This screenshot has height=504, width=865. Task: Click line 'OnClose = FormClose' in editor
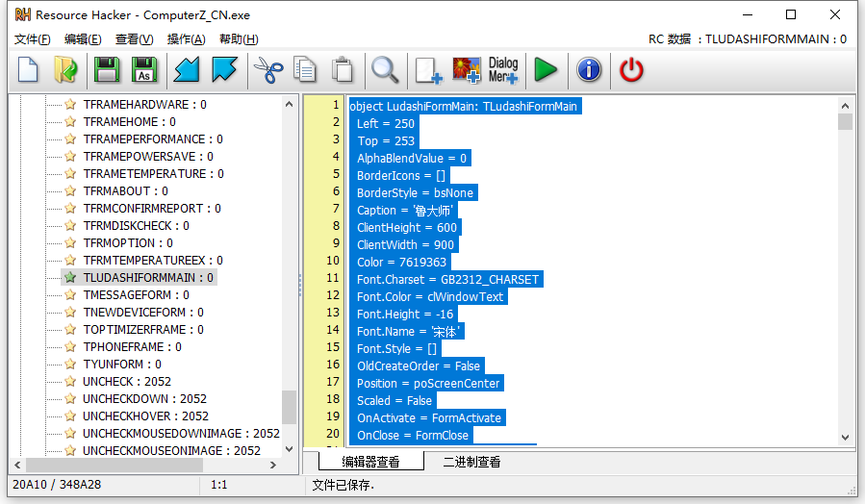pos(411,435)
